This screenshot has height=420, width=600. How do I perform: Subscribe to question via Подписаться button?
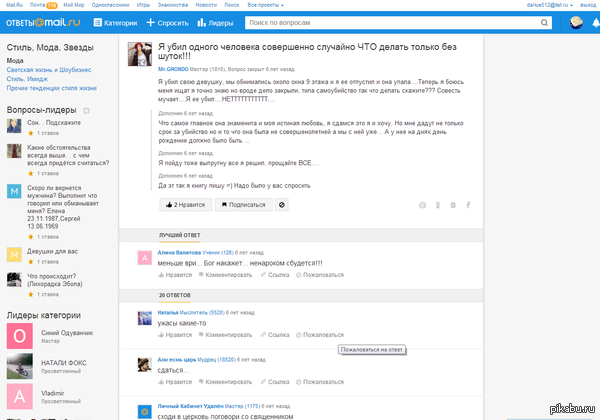245,204
